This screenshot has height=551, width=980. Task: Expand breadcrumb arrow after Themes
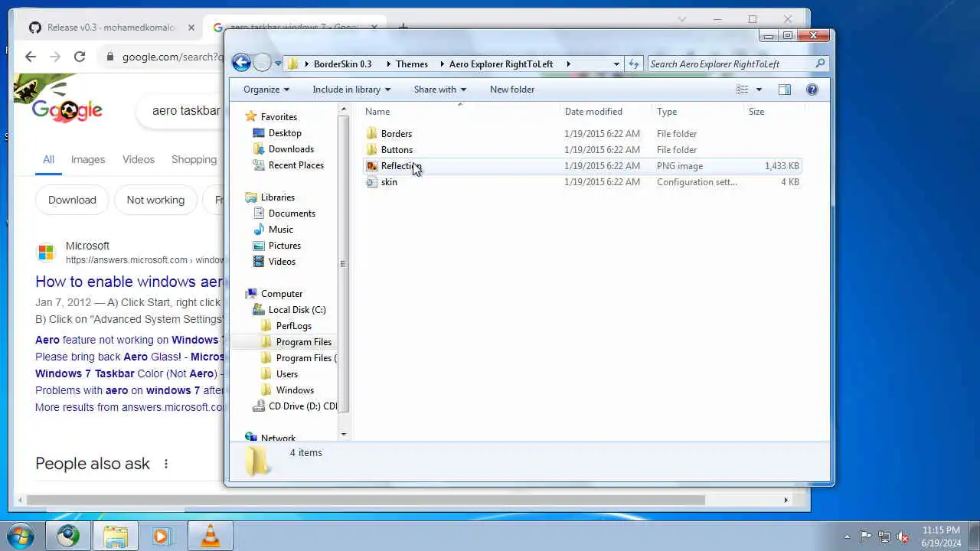(x=441, y=64)
